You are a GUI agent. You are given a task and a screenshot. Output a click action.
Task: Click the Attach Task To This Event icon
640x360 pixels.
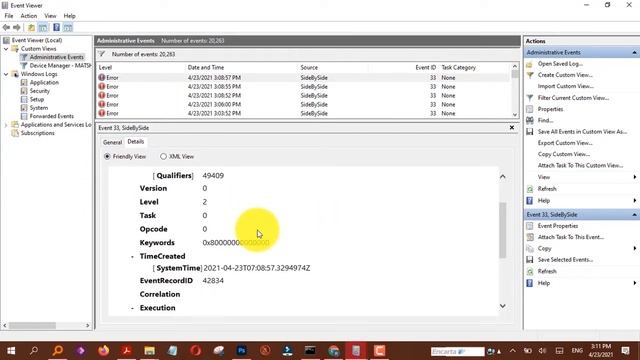coord(529,237)
